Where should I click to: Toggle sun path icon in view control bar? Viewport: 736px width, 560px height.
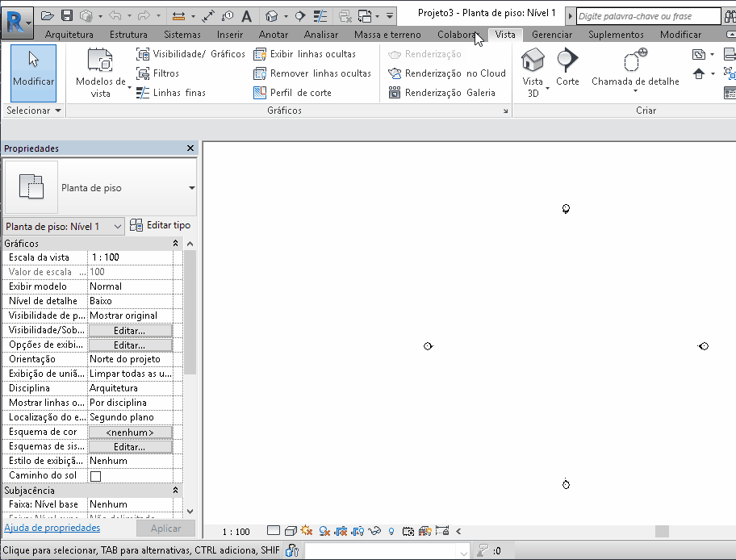pyautogui.click(x=307, y=531)
